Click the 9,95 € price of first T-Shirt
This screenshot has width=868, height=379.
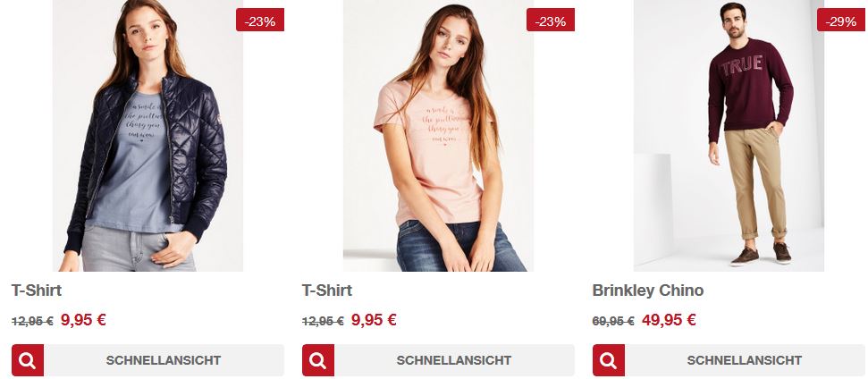coord(83,320)
